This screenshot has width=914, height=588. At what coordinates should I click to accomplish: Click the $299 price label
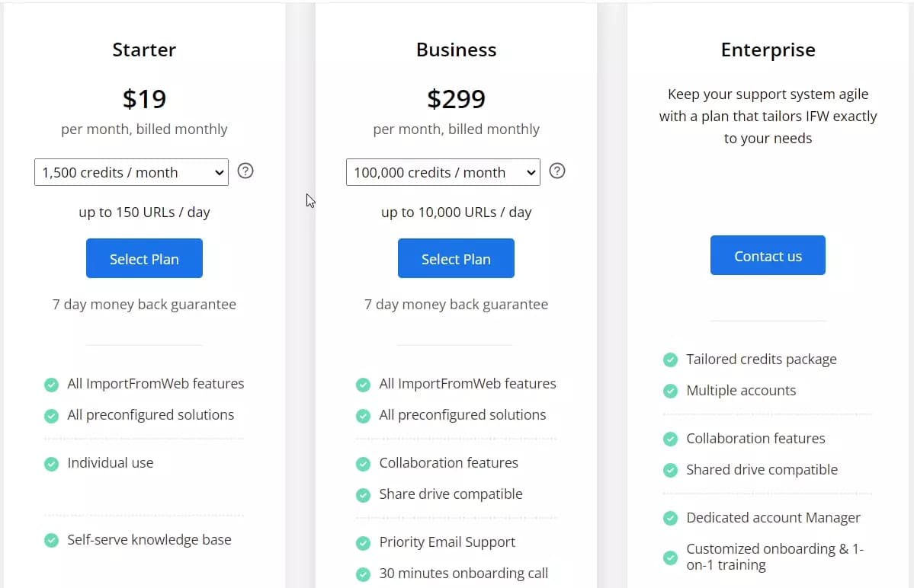click(x=456, y=98)
